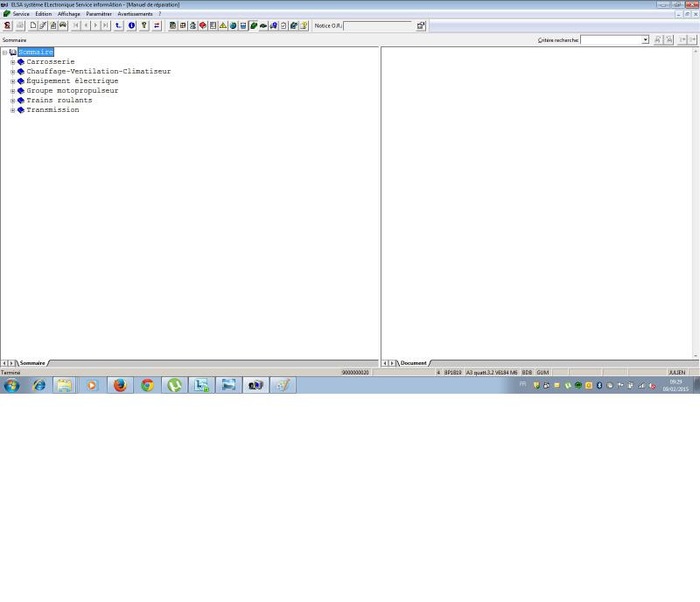Expand the Transmission tree node
The height and width of the screenshot is (602, 700).
pyautogui.click(x=12, y=110)
